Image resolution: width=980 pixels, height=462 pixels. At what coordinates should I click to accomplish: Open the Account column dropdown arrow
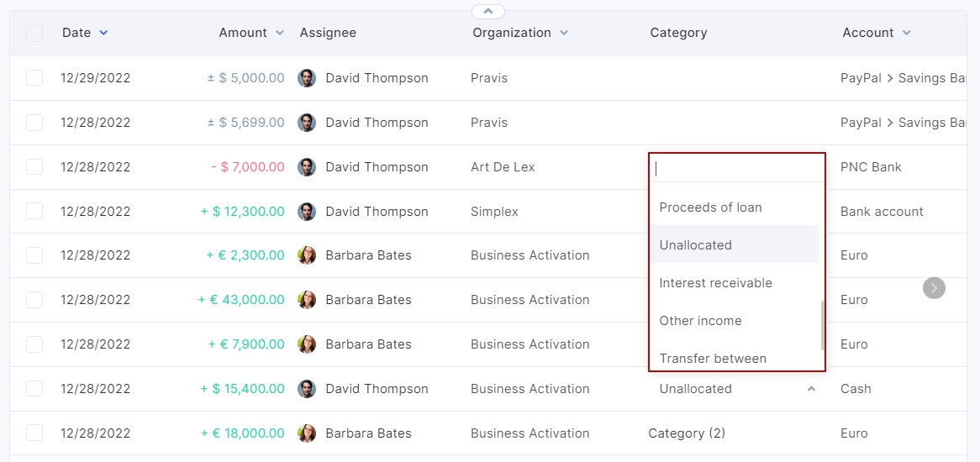click(x=906, y=33)
